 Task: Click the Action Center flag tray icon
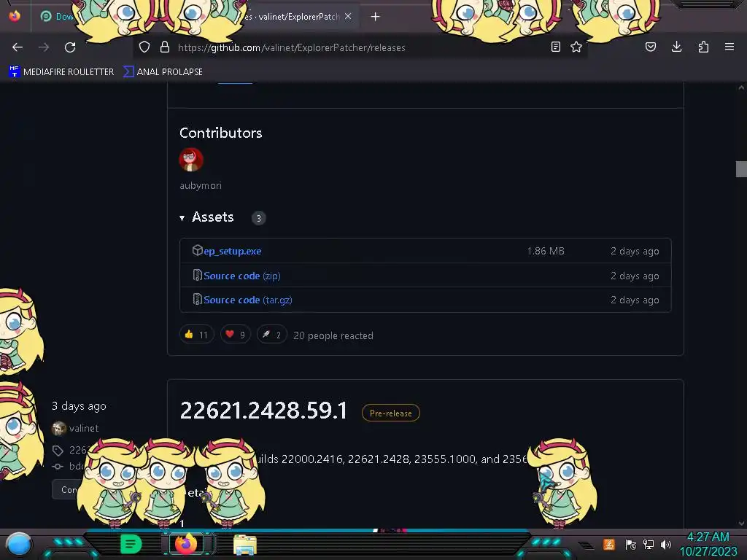pyautogui.click(x=630, y=544)
